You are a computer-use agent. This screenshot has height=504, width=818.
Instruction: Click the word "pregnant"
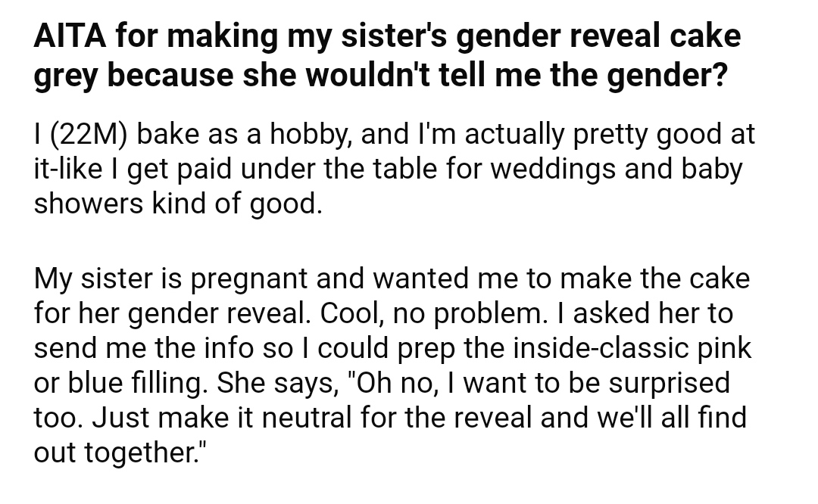(x=249, y=278)
